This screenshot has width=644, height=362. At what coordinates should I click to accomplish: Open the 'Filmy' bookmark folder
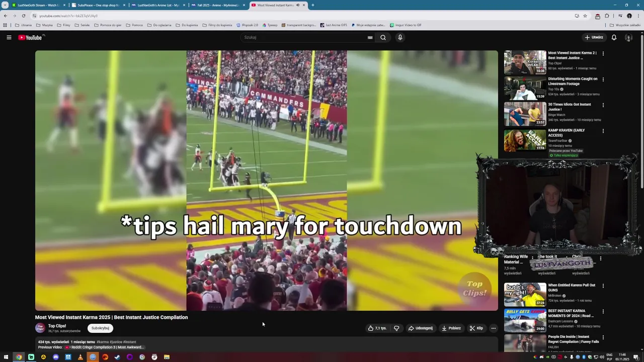63,25
